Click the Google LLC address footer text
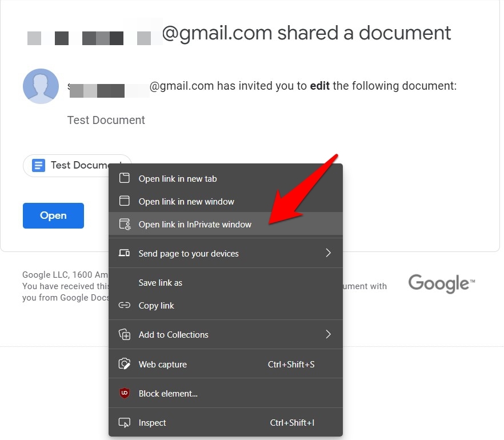 click(65, 275)
